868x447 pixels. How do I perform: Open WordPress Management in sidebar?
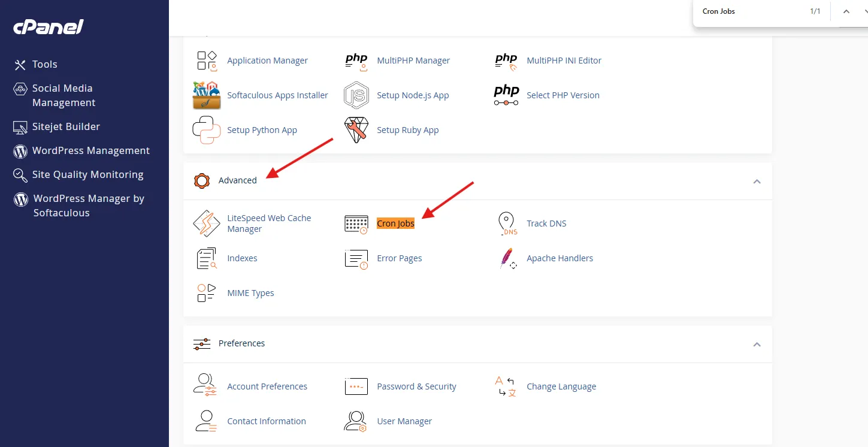click(91, 150)
